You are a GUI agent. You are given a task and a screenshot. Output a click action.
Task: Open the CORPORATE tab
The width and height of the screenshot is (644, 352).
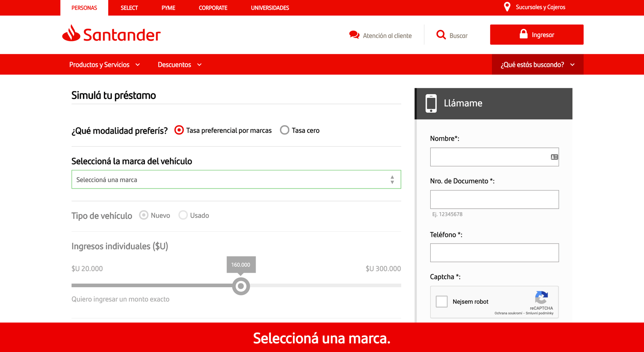pos(213,8)
